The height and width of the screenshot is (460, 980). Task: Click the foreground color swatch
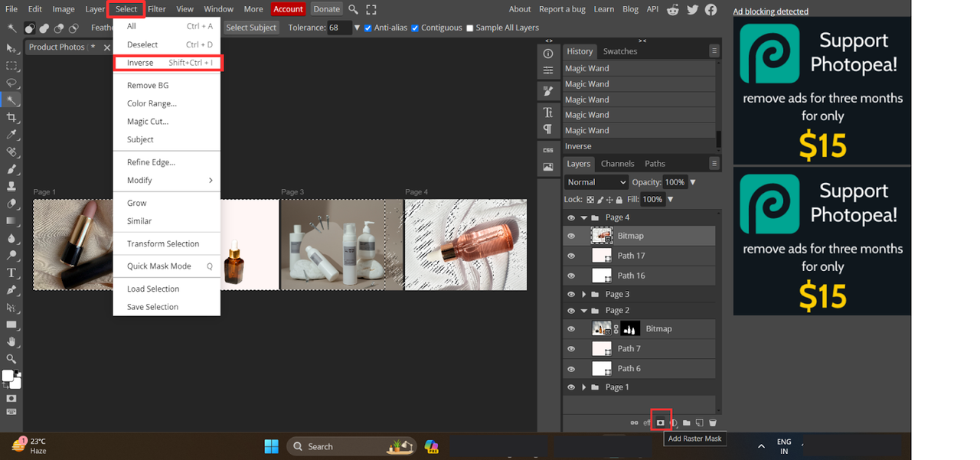8,376
